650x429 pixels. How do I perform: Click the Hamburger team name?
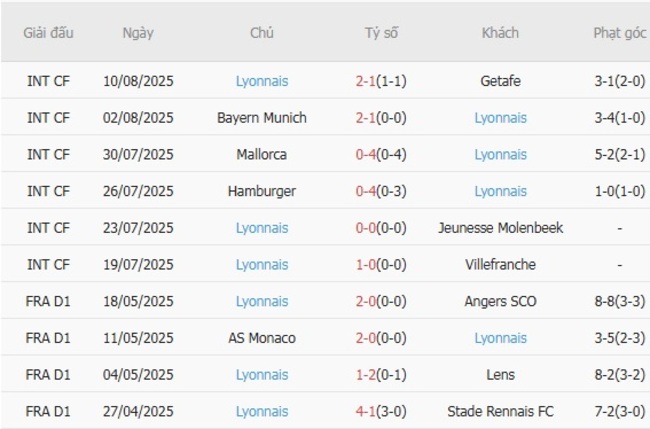click(262, 191)
